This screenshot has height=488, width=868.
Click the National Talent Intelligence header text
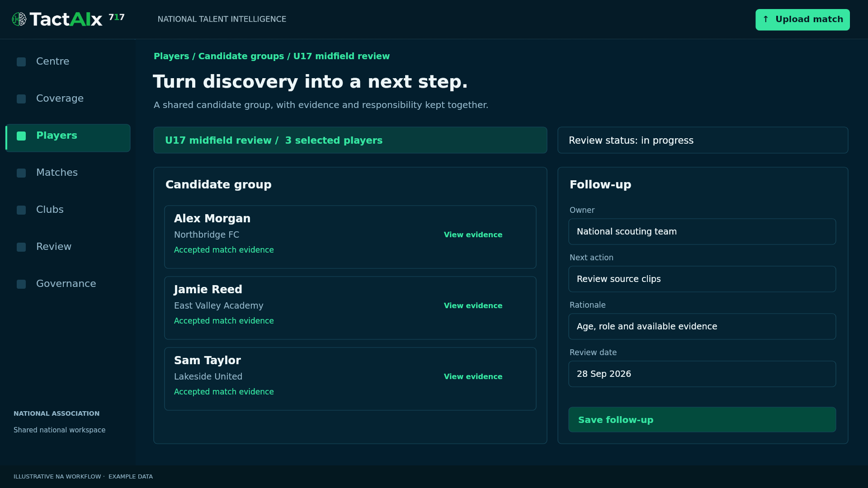[222, 19]
